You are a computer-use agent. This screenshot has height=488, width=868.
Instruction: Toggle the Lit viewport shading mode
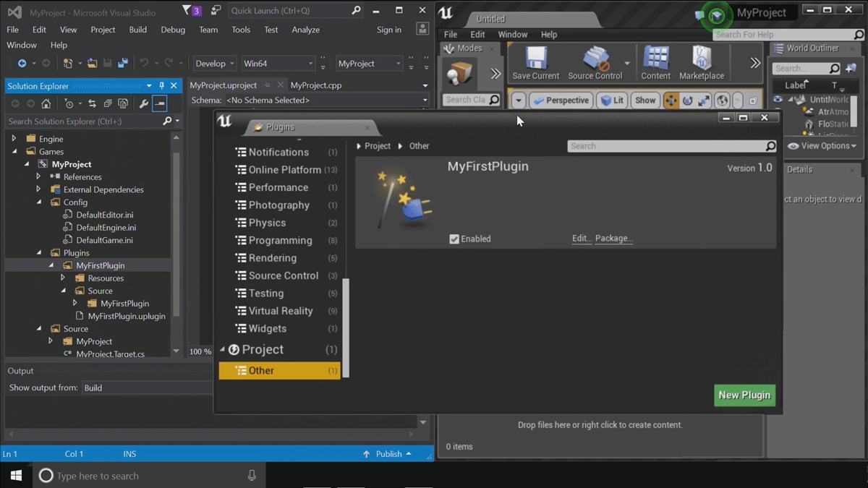(x=612, y=100)
